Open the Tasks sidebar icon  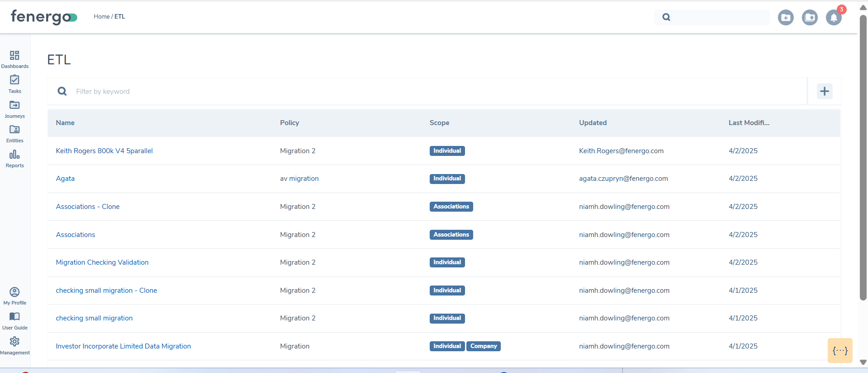pyautogui.click(x=14, y=80)
